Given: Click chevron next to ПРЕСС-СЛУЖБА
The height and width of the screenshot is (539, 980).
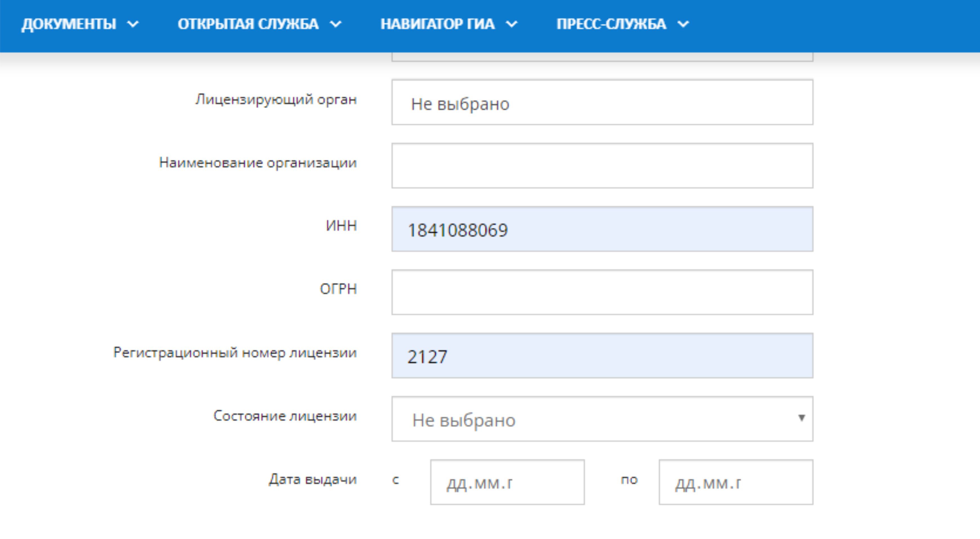Looking at the screenshot, I should click(683, 24).
